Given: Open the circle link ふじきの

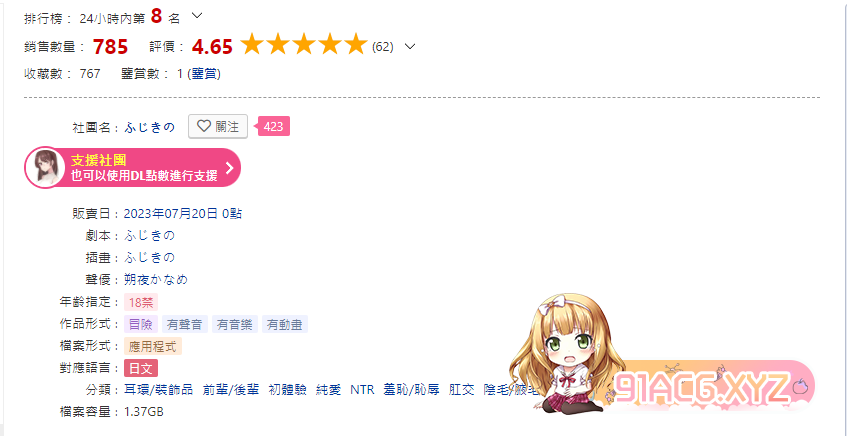Looking at the screenshot, I should (150, 128).
